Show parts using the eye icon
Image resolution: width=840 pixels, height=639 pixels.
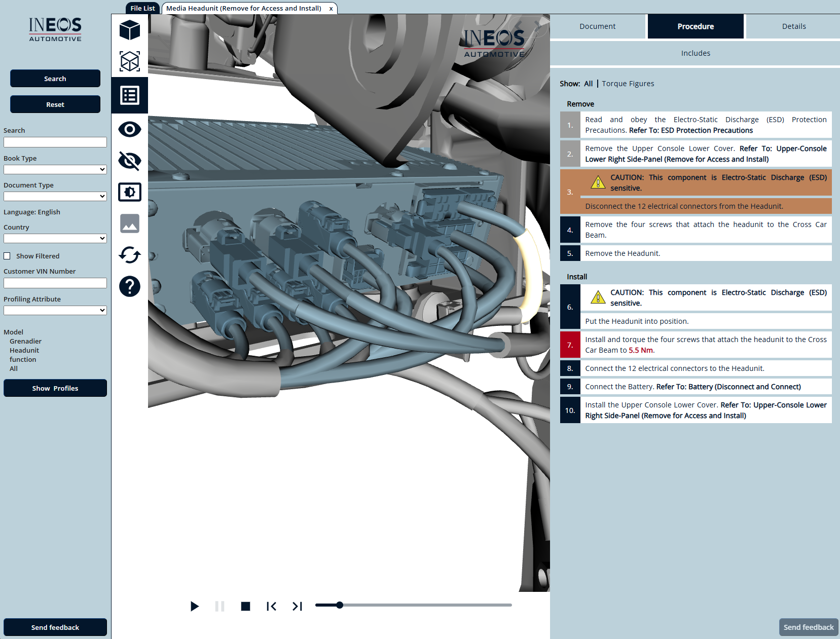[130, 129]
